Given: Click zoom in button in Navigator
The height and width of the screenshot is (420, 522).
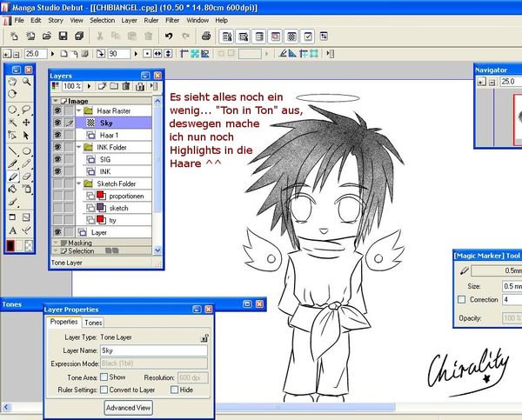Looking at the screenshot, I should coord(482,82).
